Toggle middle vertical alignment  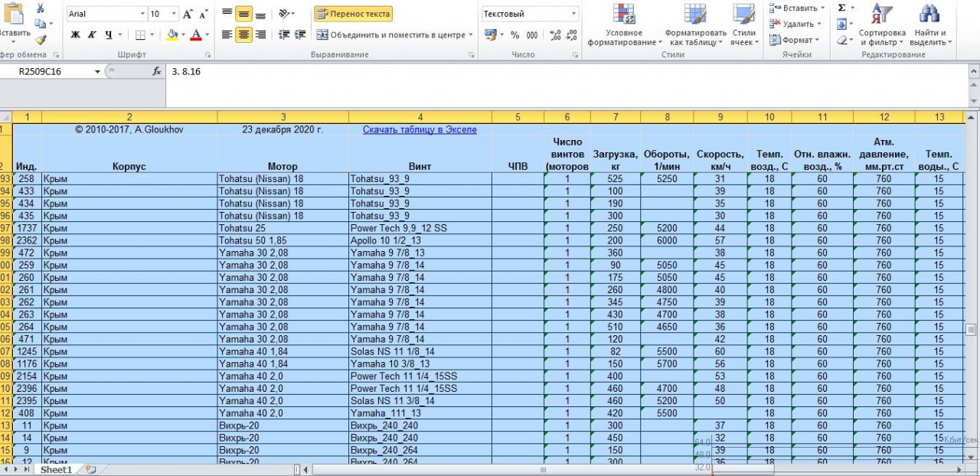(x=243, y=14)
